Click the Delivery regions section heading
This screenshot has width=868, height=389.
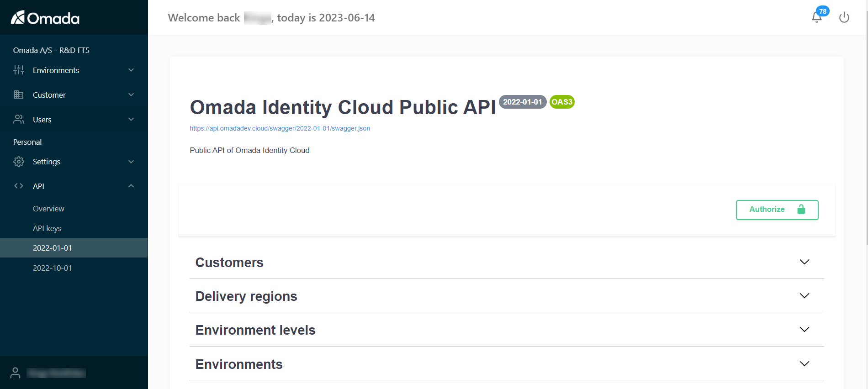pyautogui.click(x=246, y=296)
